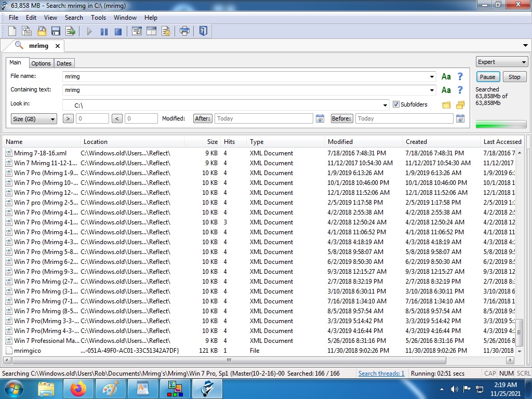532x399 pixels.
Task: Open the Windows Start menu orb
Action: pos(14,389)
